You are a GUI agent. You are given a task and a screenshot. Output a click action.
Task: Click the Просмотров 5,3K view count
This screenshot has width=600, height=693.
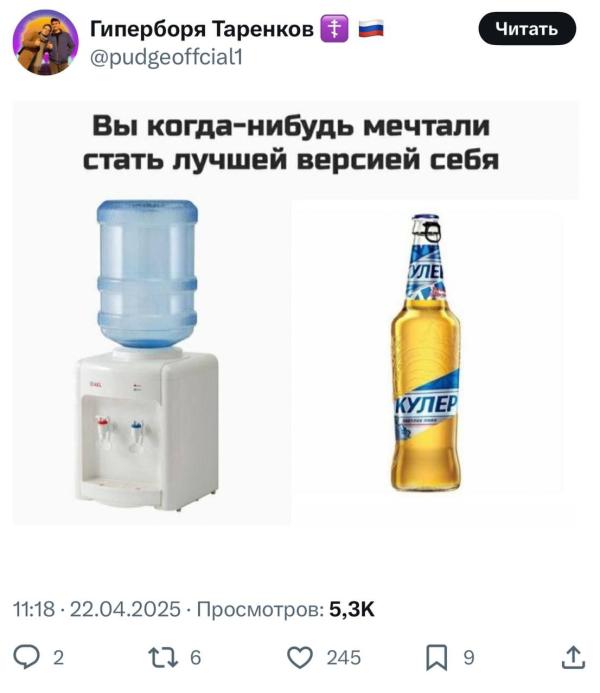point(285,609)
